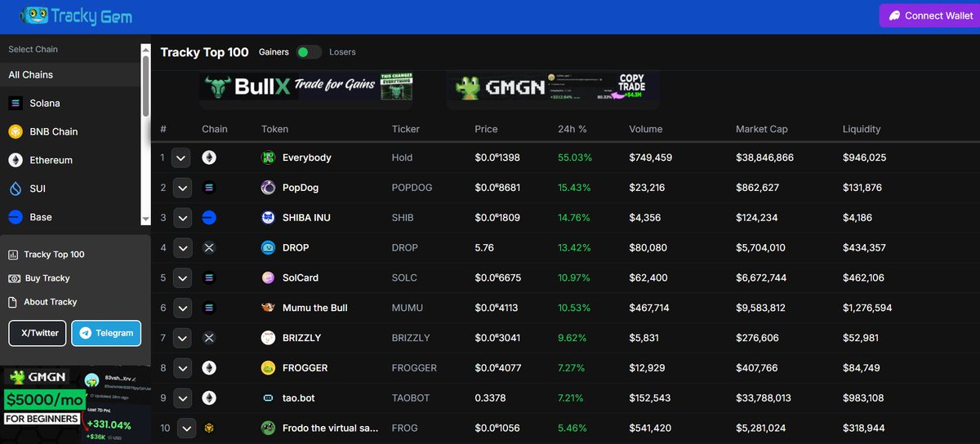Click the chain icon in Everybody row
This screenshot has height=444, width=980.
(x=209, y=158)
